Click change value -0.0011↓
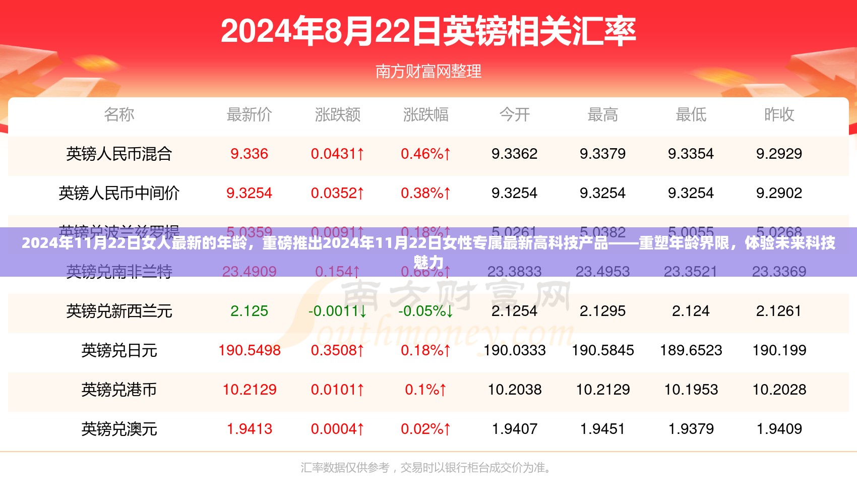This screenshot has height=504, width=857. click(337, 311)
